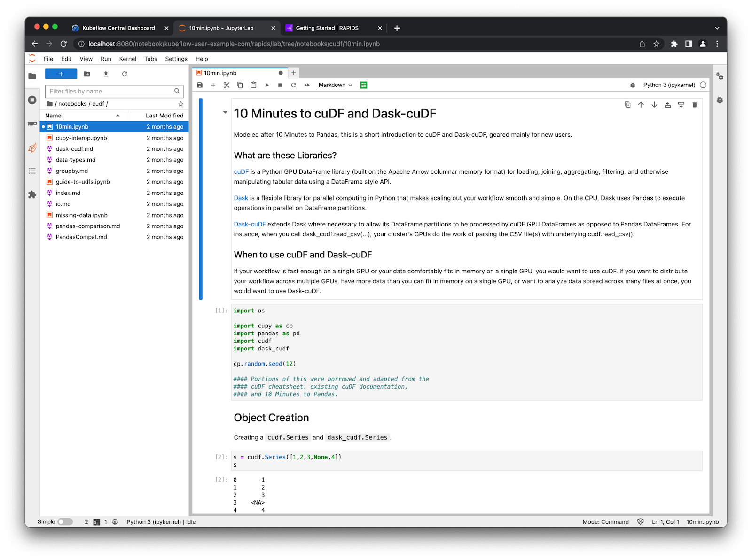This screenshot has height=560, width=752.
Task: Refresh the file browser list
Action: point(125,74)
